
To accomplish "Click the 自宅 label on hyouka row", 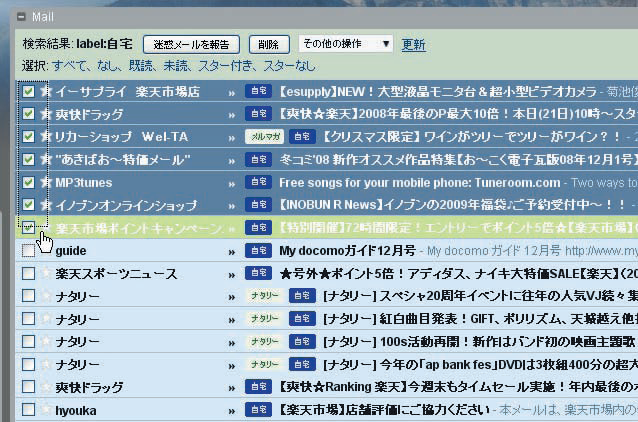I will point(258,409).
